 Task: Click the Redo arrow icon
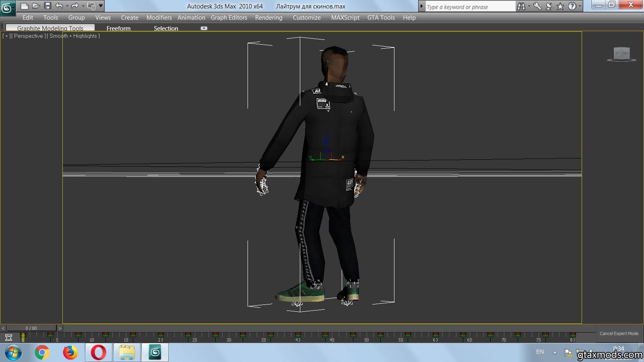[x=75, y=6]
